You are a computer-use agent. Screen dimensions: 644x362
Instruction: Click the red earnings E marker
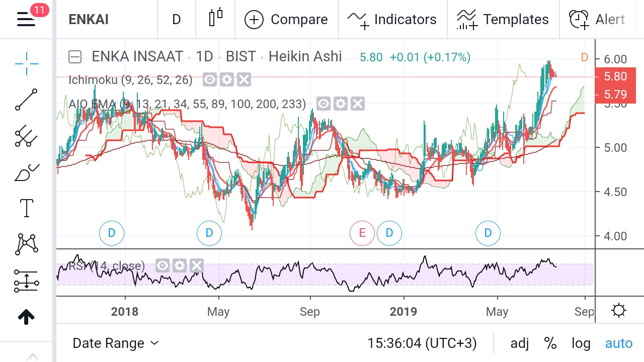362,233
